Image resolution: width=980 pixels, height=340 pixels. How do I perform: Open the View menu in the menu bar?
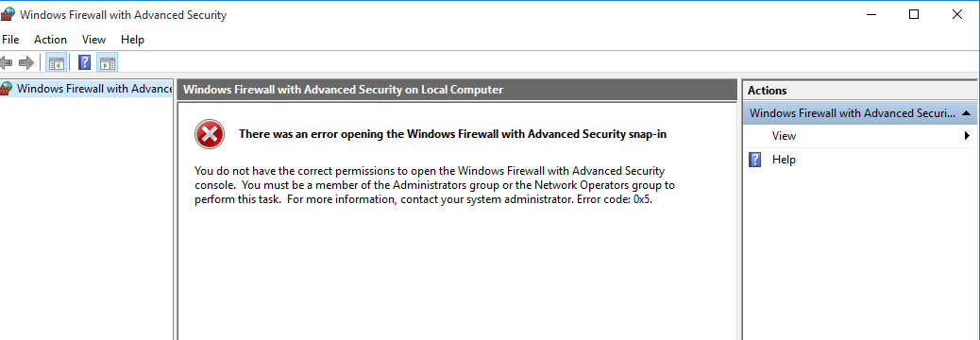tap(93, 40)
